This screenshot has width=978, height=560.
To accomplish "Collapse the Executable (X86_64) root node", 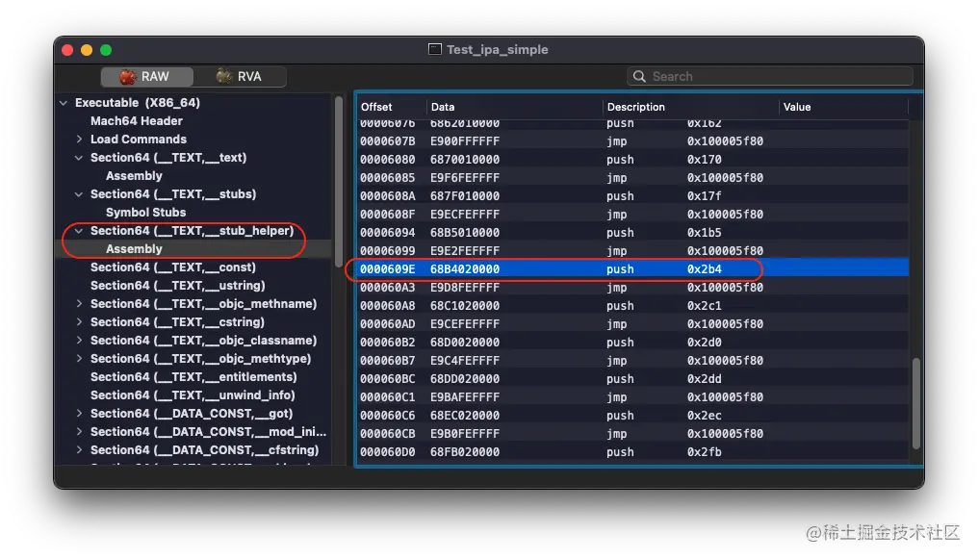I will 64,103.
